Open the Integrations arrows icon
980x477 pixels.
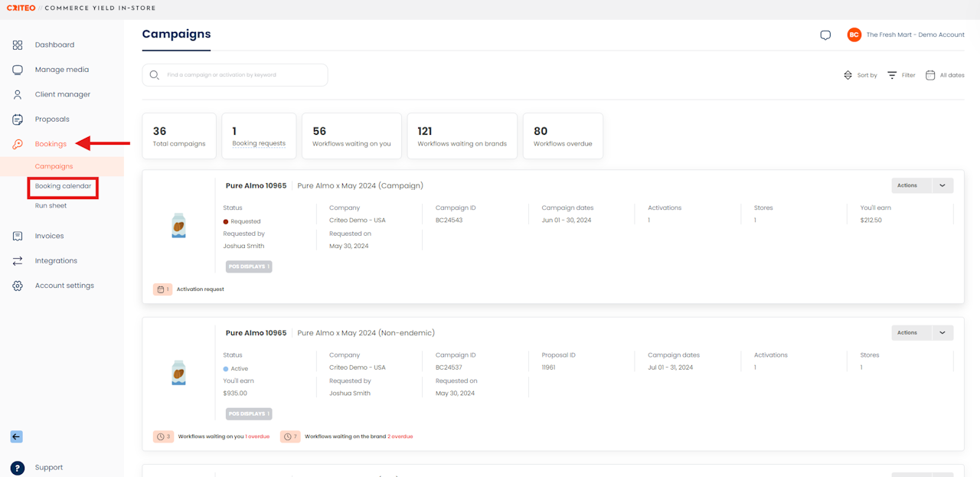coord(18,261)
